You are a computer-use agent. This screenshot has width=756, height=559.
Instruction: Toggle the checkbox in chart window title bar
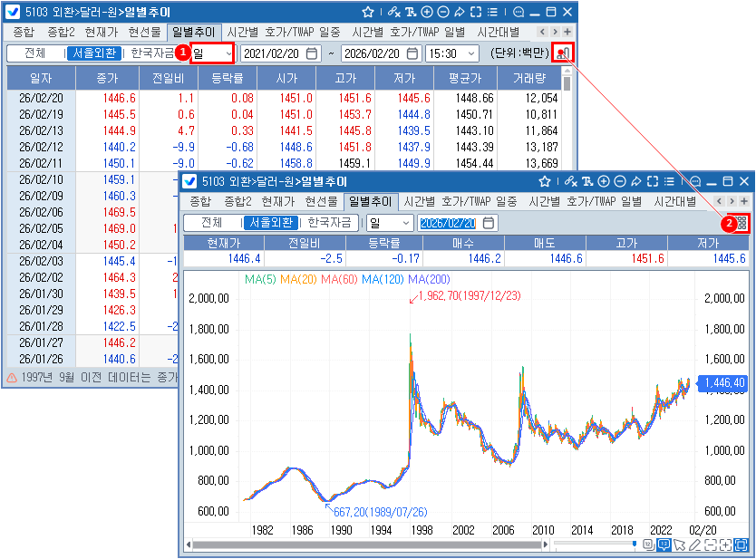[190, 181]
